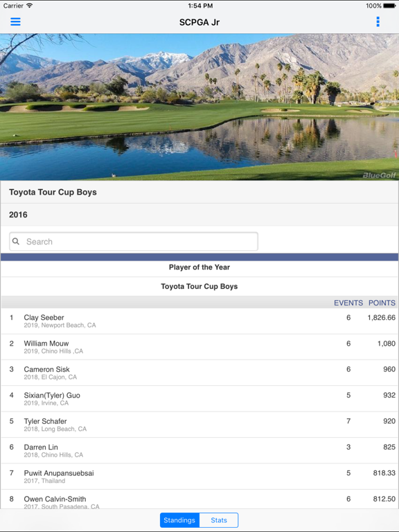Open Darren Lin player row
Screen dimensions: 399x532
point(199,450)
